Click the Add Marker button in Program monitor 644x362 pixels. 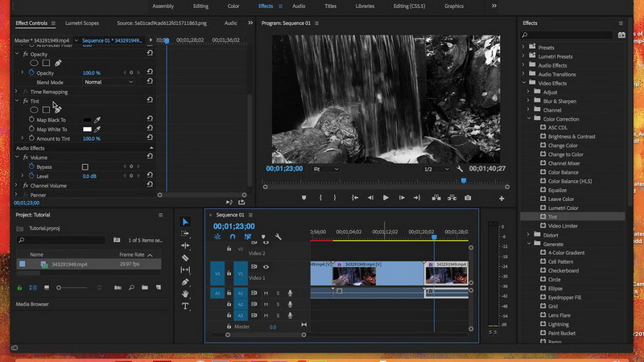click(x=304, y=198)
